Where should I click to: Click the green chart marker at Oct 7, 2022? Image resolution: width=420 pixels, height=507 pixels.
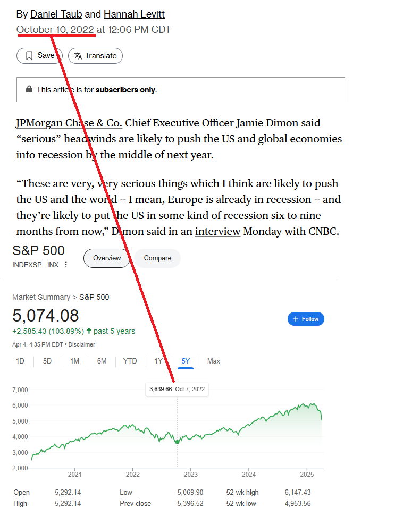[x=177, y=442]
